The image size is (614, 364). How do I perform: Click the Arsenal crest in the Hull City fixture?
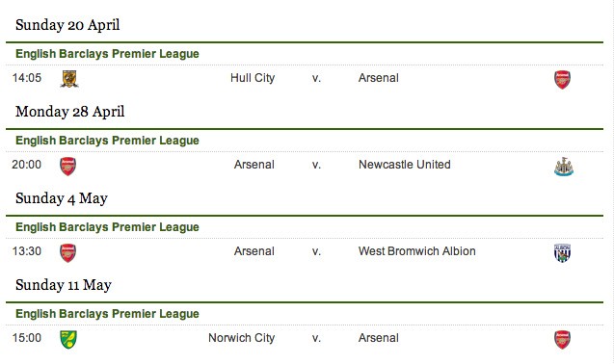(562, 80)
